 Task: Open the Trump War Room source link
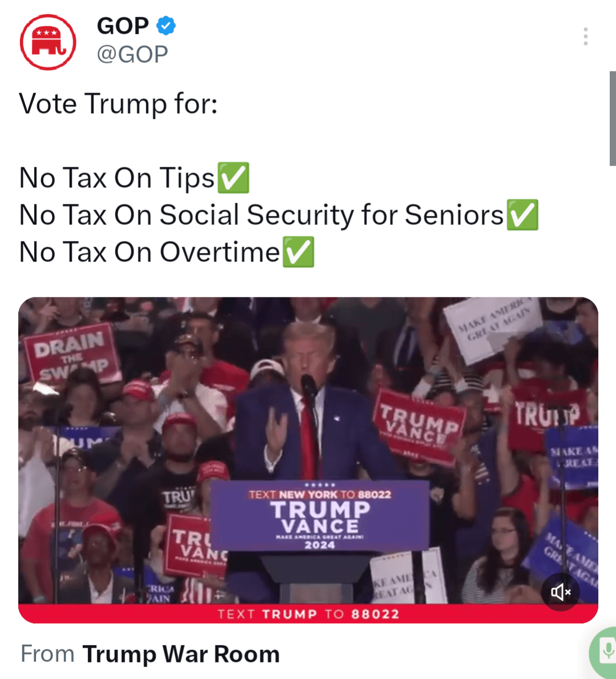coord(181,654)
